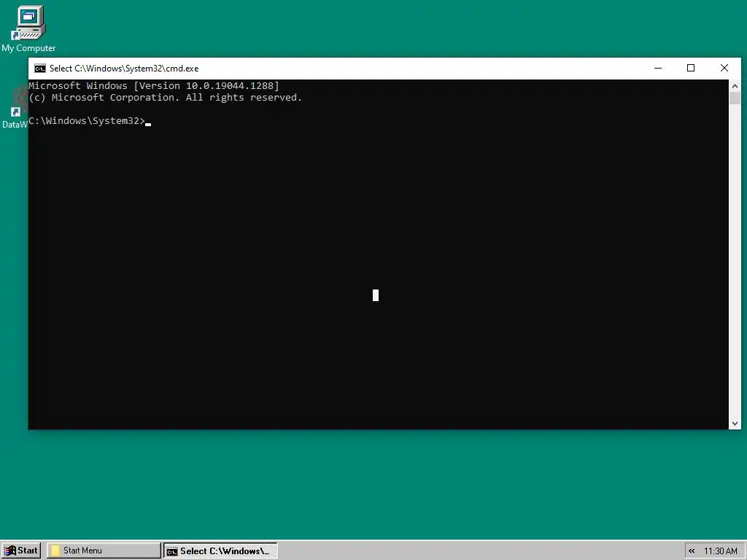The width and height of the screenshot is (747, 560).
Task: Click the Microsoft Corporation copyright line
Action: (x=166, y=98)
